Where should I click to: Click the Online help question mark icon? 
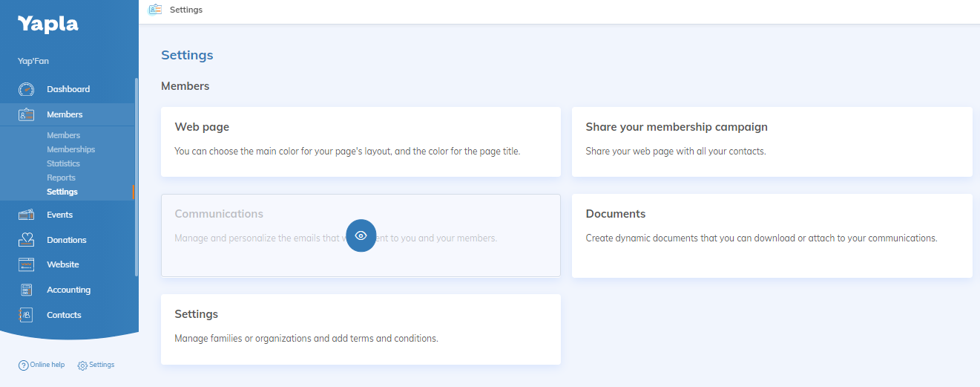pyautogui.click(x=23, y=365)
